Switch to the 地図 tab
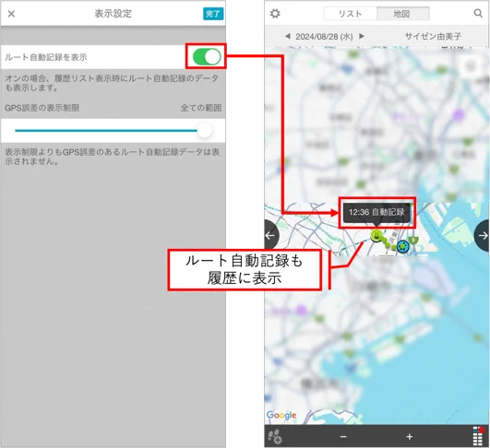The width and height of the screenshot is (490, 448). click(x=402, y=14)
